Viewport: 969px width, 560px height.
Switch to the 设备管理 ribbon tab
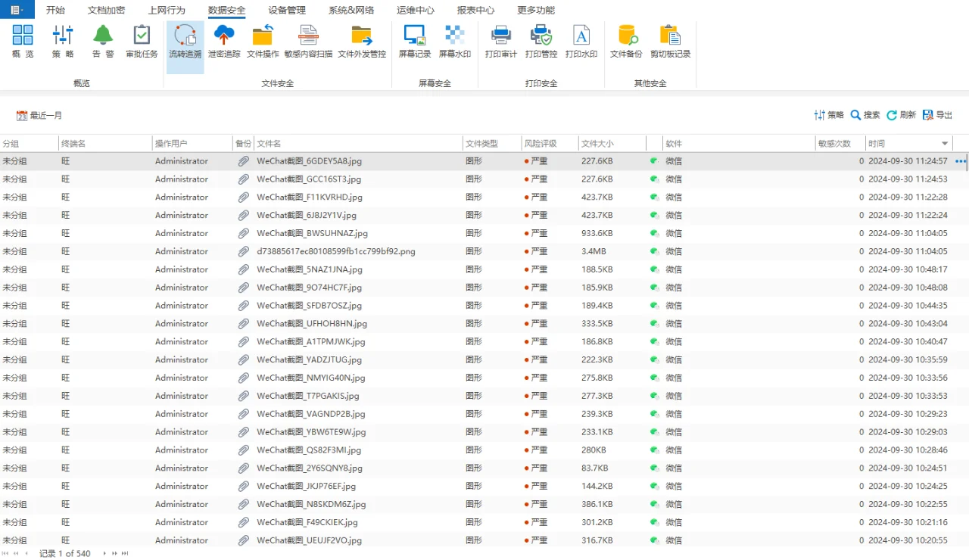pos(287,11)
